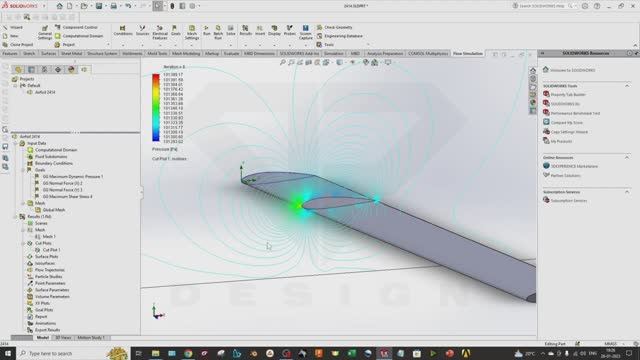This screenshot has height=360, width=640.
Task: Open Property Tab Builder tool
Action: [564, 94]
